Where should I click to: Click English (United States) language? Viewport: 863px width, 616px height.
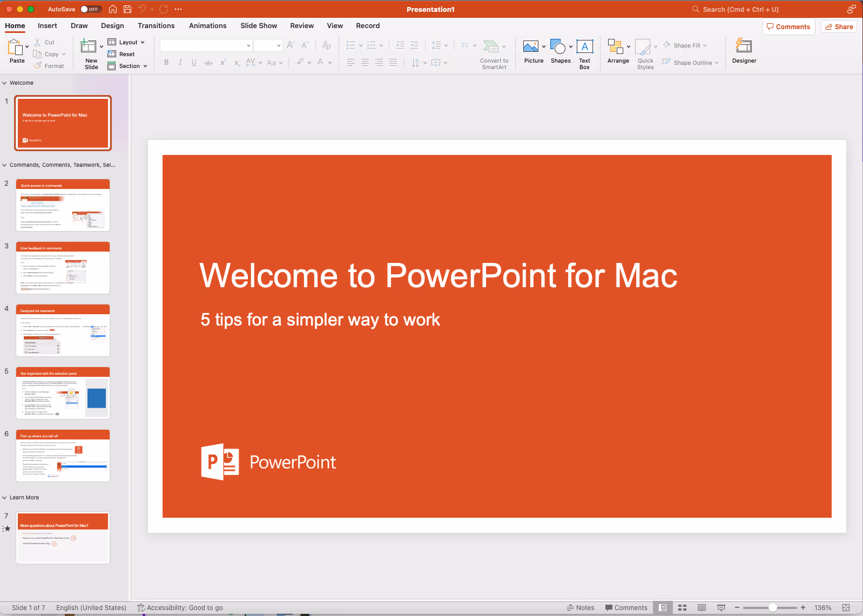(91, 607)
